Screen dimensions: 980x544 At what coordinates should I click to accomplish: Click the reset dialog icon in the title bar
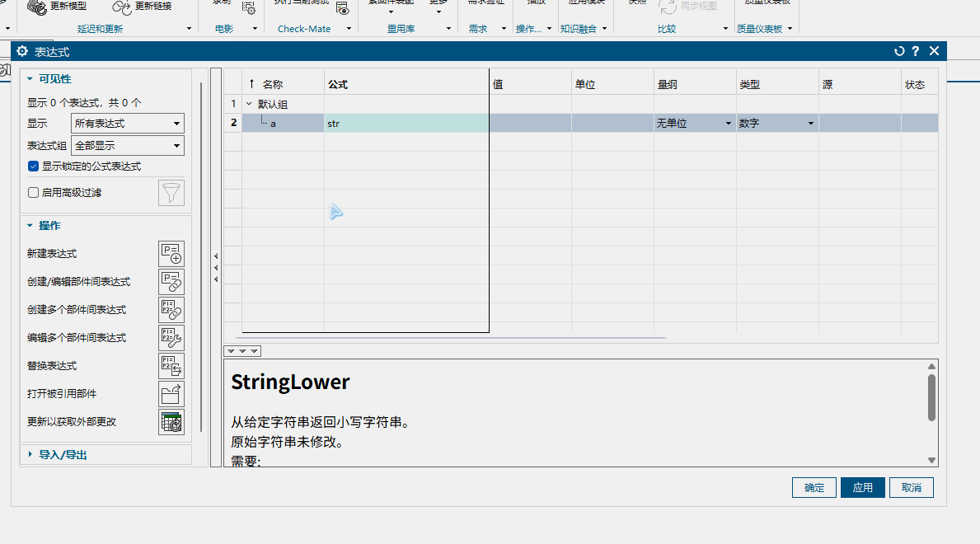pyautogui.click(x=899, y=51)
